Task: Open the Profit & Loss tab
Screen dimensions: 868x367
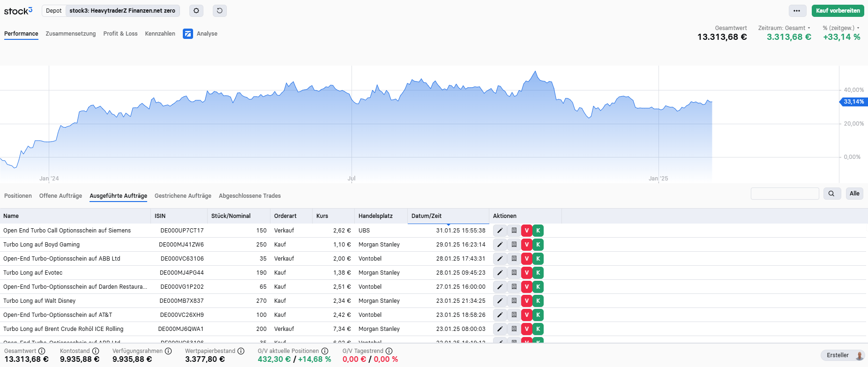Action: tap(120, 34)
